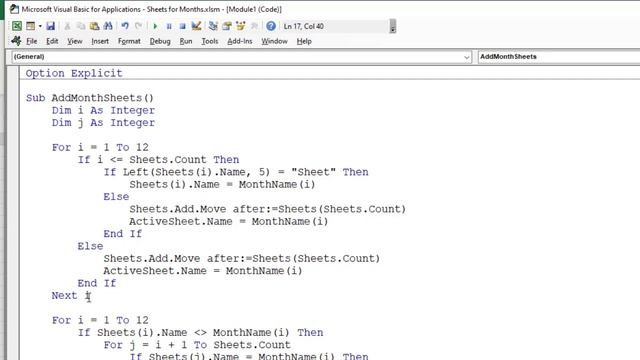Image resolution: width=640 pixels, height=360 pixels.
Task: Click 'Dim j As Integer' line
Action: pos(103,122)
